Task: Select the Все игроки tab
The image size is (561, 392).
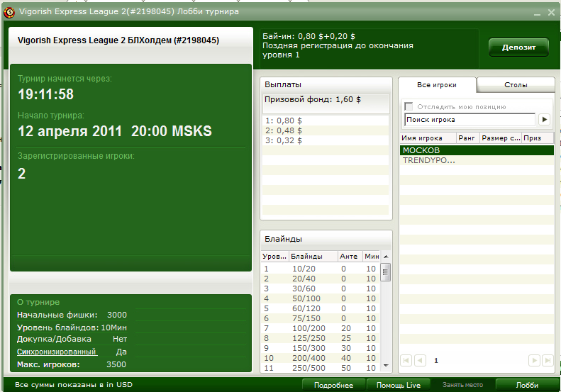Action: [437, 85]
